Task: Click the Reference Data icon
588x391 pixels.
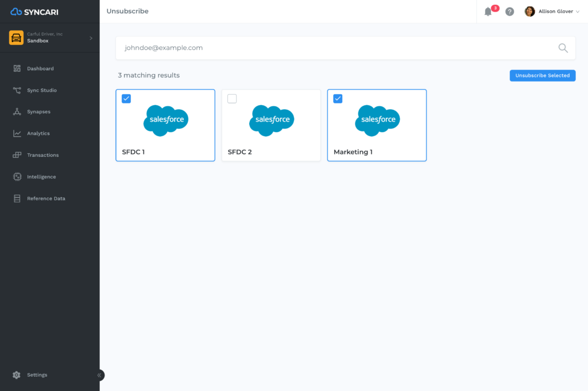Action: point(17,198)
